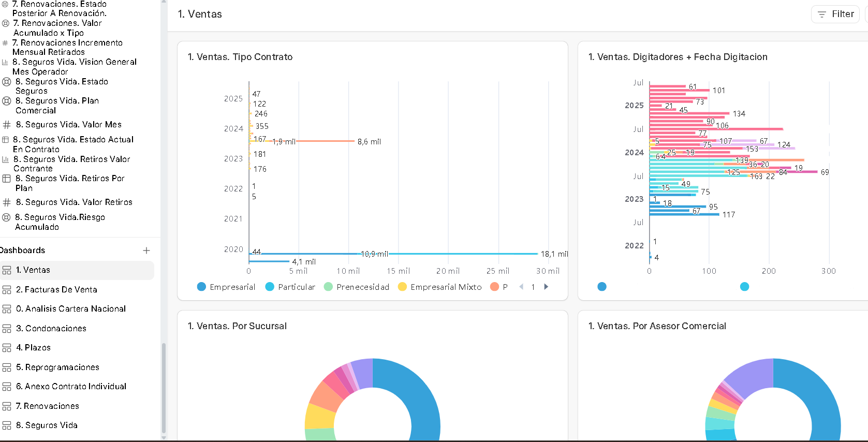The image size is (868, 442).
Task: Click dashboard icon beside 6. Anexo Contrato Individual
Action: tap(7, 387)
